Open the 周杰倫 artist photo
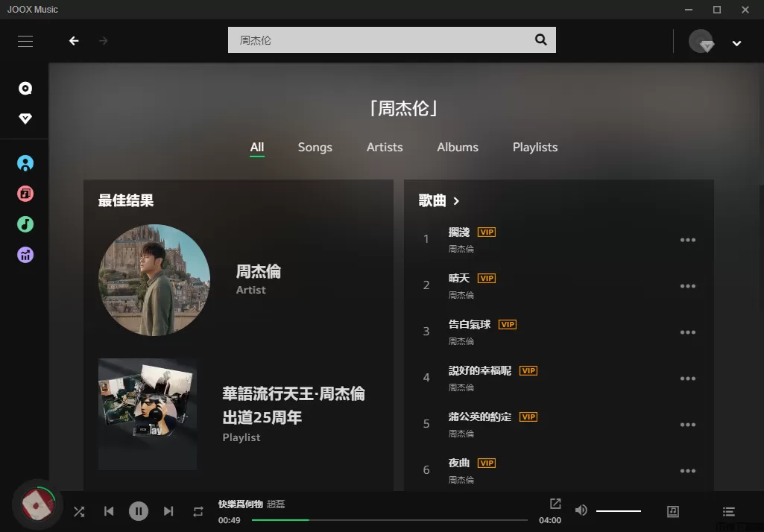 (x=154, y=280)
